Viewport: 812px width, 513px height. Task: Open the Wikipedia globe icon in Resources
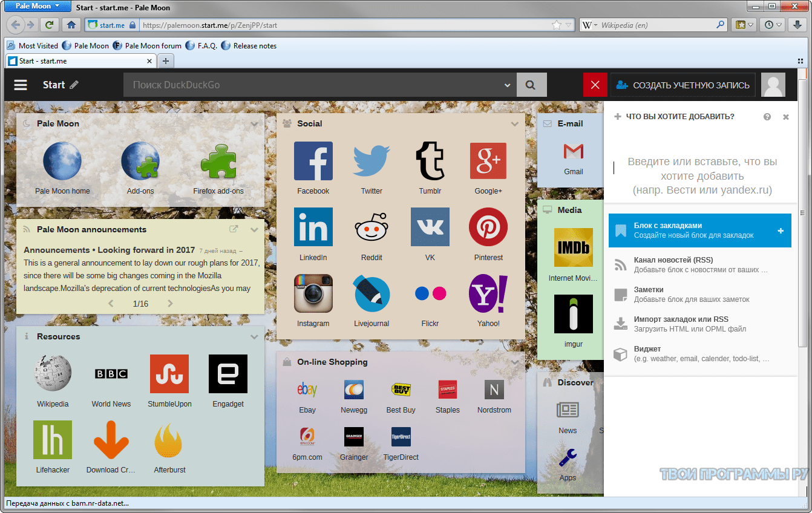[53, 374]
